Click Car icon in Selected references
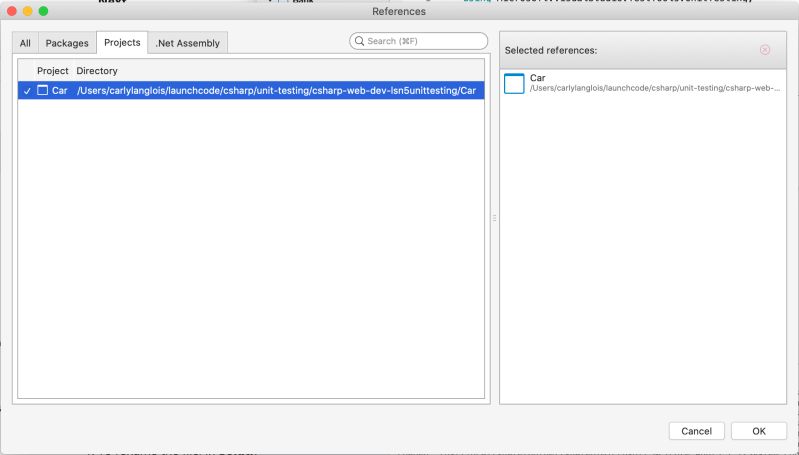799x455 pixels. click(514, 84)
